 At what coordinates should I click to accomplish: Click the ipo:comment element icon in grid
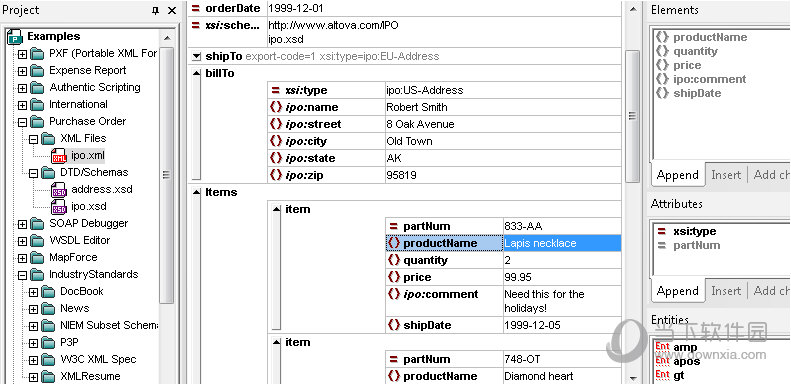pos(394,294)
